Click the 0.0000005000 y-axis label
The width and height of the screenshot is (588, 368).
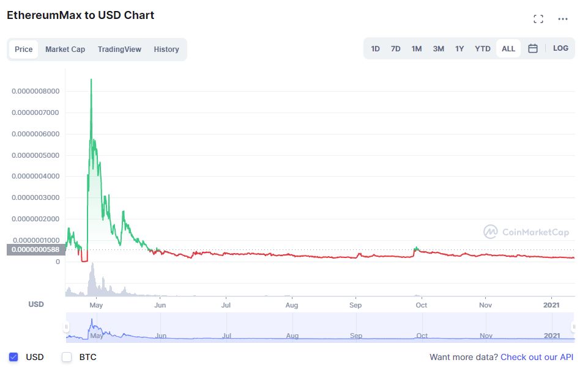point(35,155)
